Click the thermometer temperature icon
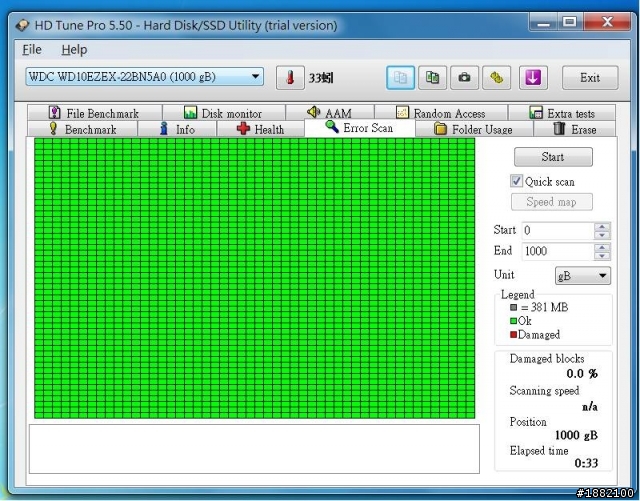This screenshot has width=640, height=501. tap(290, 77)
